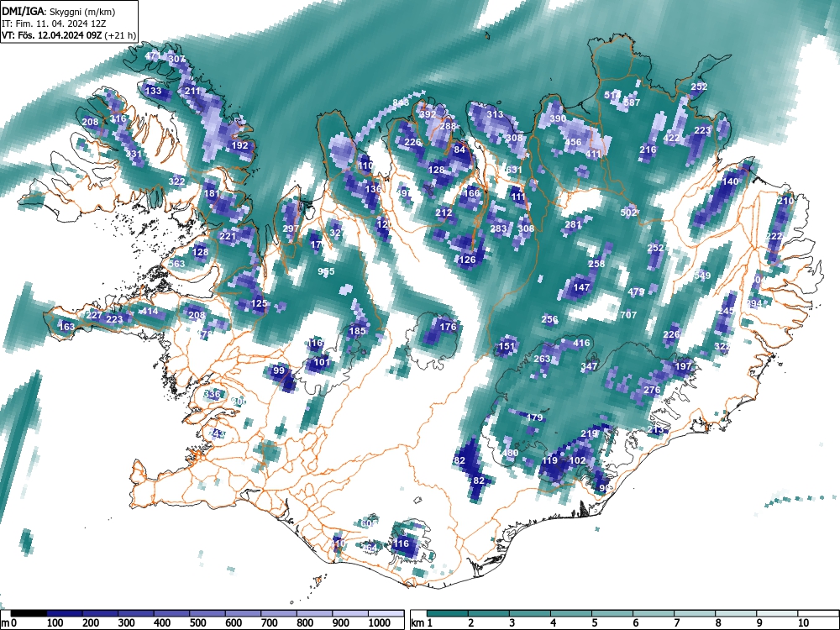Click the pale lavender swatch between 900 and 1000 m

(x=350, y=613)
